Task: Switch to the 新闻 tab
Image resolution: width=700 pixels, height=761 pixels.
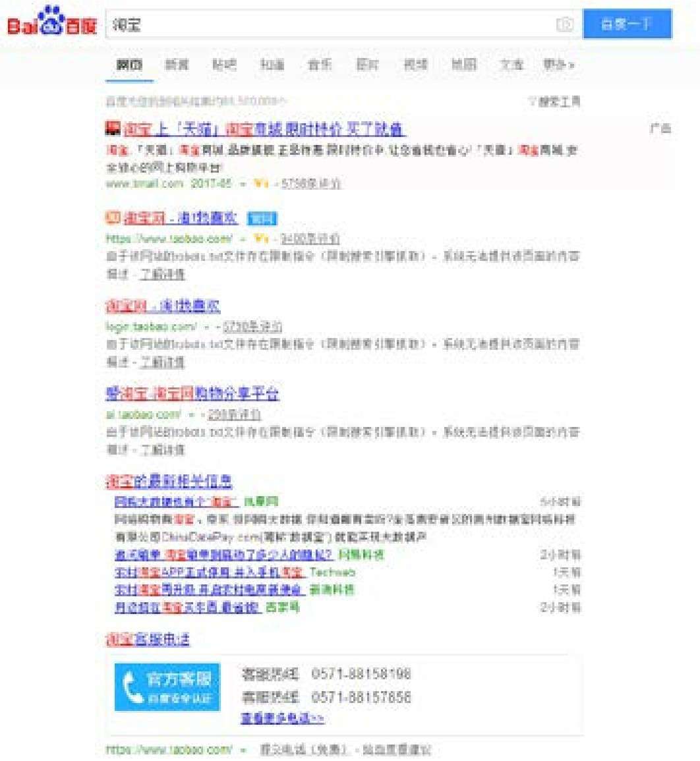Action: [x=177, y=65]
